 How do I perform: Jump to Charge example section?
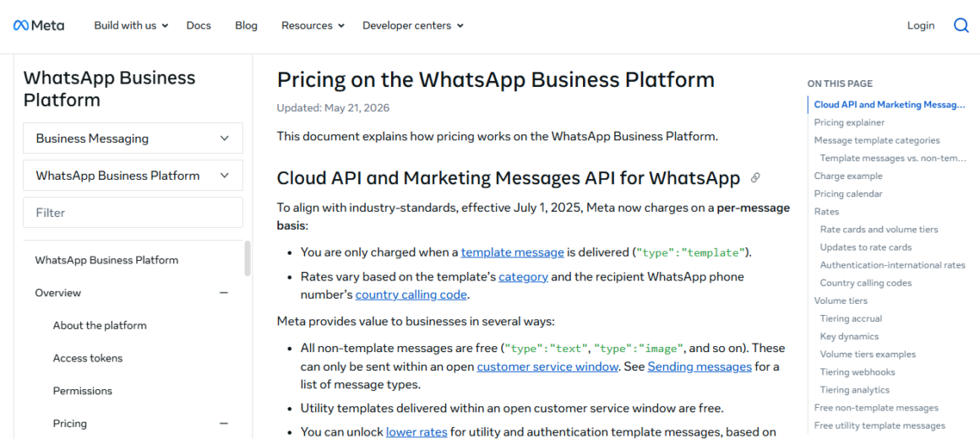point(848,176)
